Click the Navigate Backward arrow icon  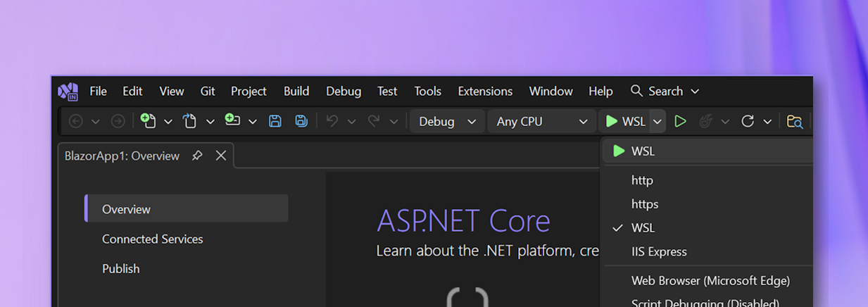coord(75,122)
